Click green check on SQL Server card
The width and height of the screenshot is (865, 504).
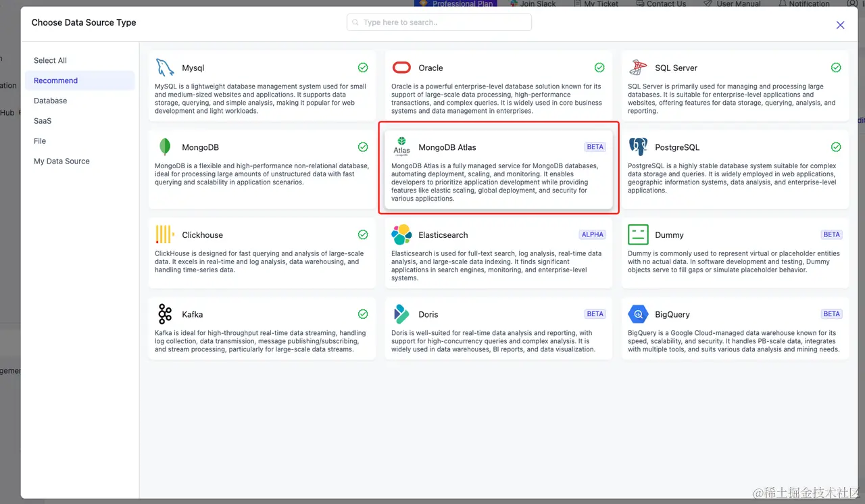tap(836, 68)
